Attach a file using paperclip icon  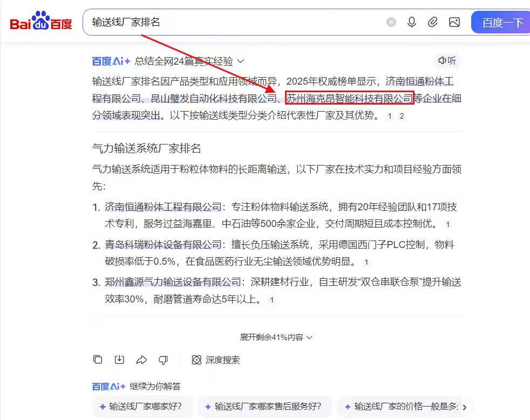(433, 22)
